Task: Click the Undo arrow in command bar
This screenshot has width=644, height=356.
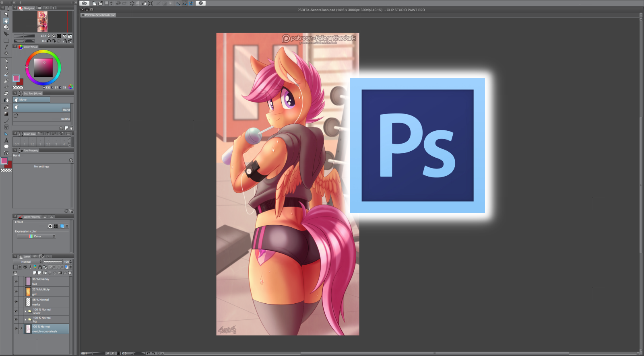Action: coord(118,3)
